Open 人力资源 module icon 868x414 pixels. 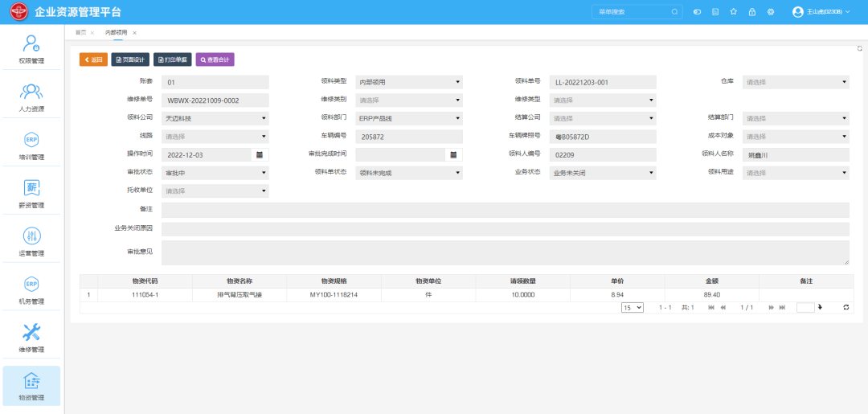tap(31, 96)
